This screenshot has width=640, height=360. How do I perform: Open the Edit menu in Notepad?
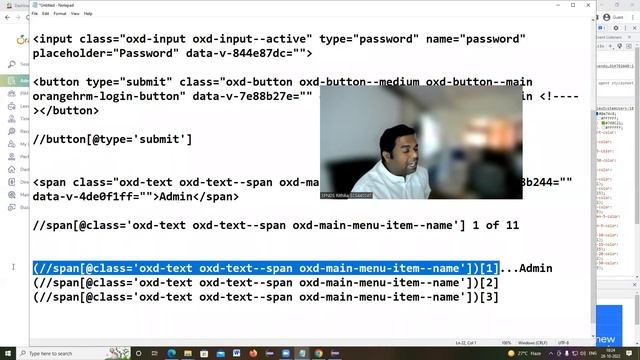[45, 13]
